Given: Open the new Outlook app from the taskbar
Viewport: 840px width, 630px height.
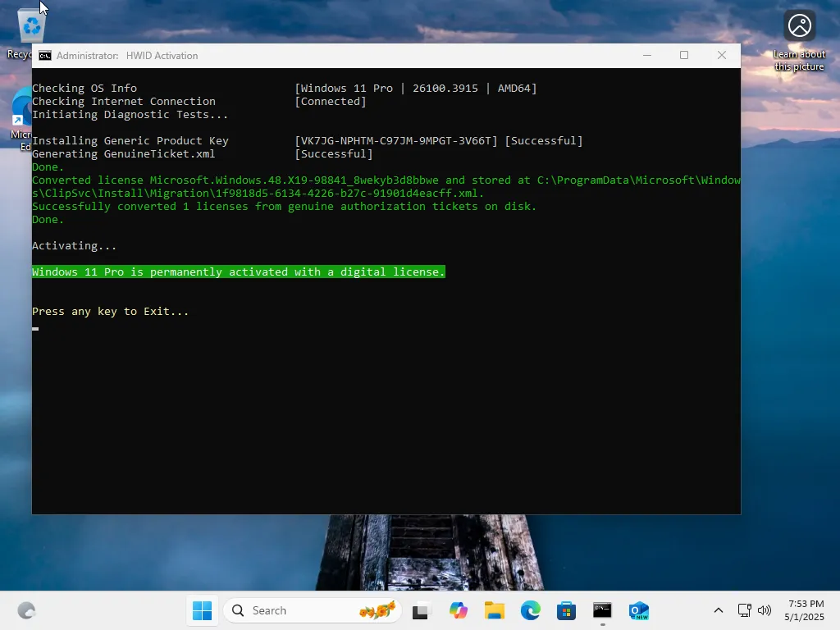Looking at the screenshot, I should click(638, 610).
